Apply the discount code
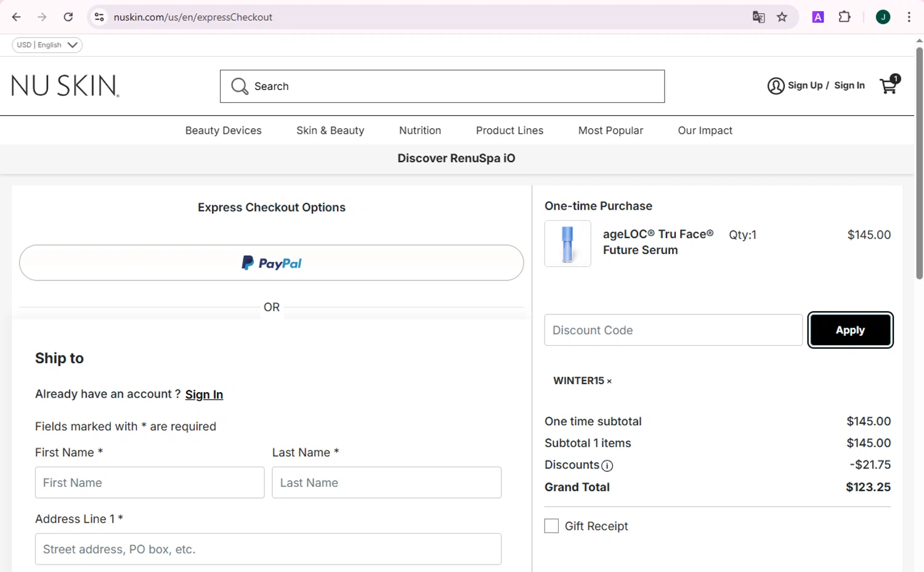The height and width of the screenshot is (572, 924). tap(850, 330)
